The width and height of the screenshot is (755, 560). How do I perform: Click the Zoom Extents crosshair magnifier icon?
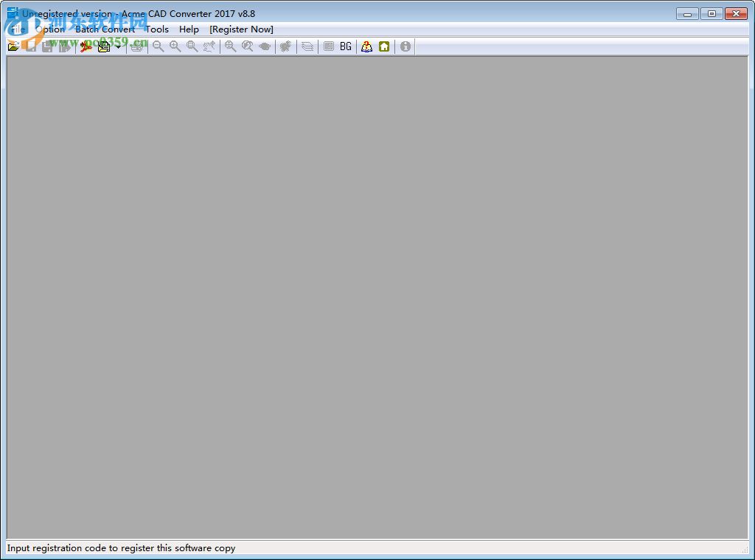pyautogui.click(x=231, y=46)
